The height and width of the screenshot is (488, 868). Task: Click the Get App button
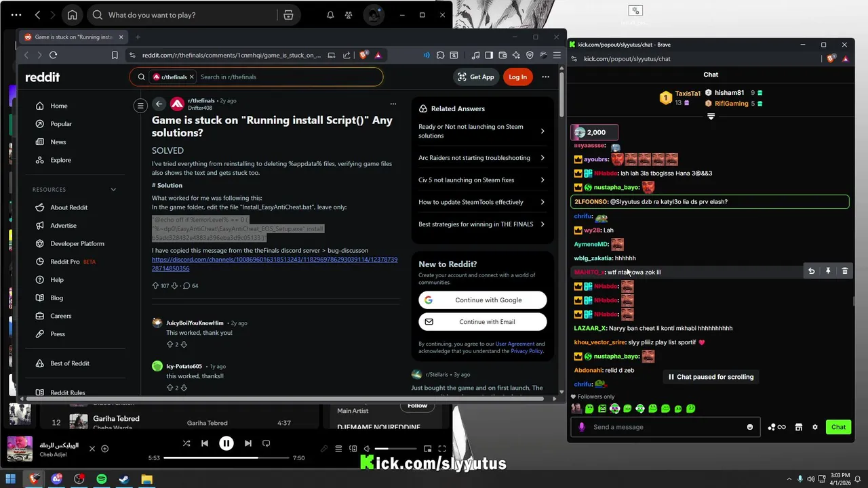point(475,77)
